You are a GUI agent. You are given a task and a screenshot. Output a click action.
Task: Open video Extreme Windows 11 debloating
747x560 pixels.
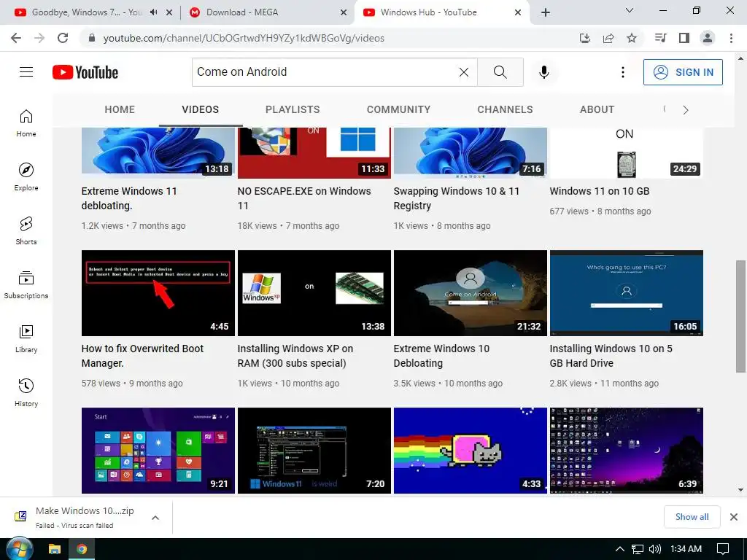point(129,198)
